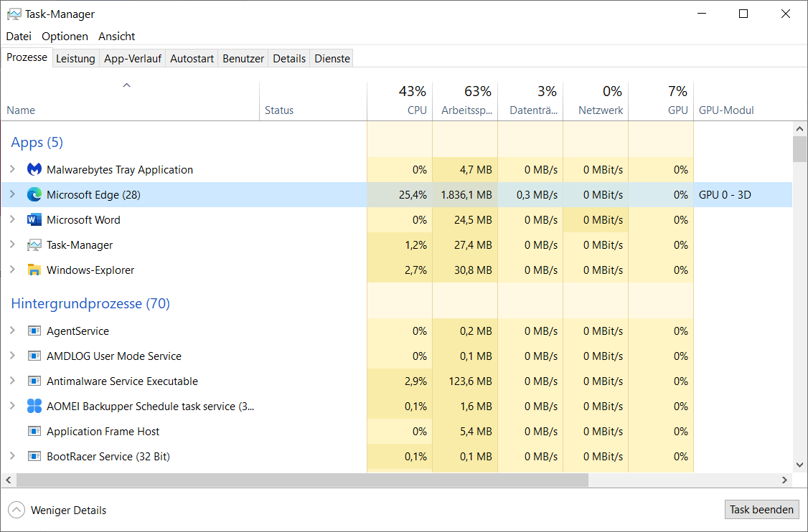Click the Application Frame Host icon

point(34,431)
